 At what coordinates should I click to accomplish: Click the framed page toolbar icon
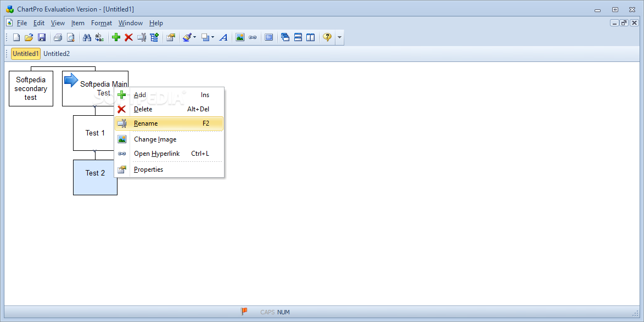(269, 37)
